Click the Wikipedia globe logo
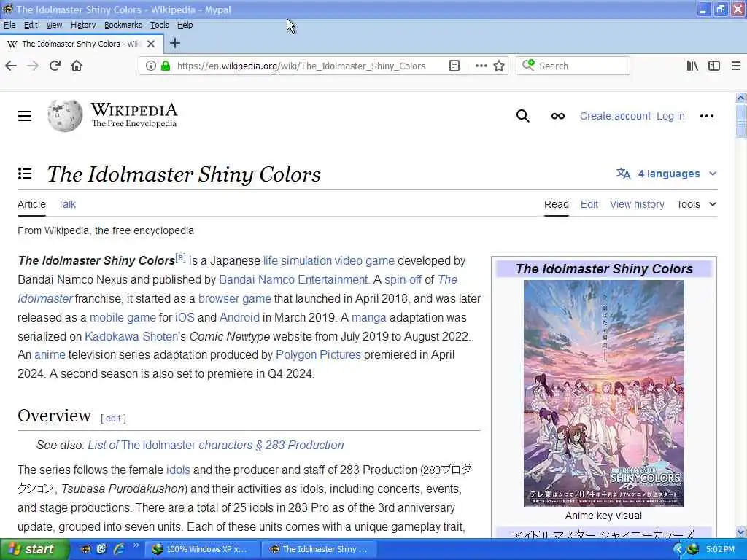The image size is (747, 560). click(65, 116)
